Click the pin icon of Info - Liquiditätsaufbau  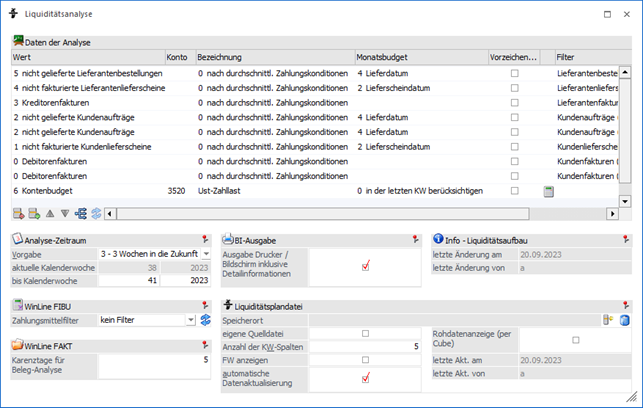tap(625, 239)
